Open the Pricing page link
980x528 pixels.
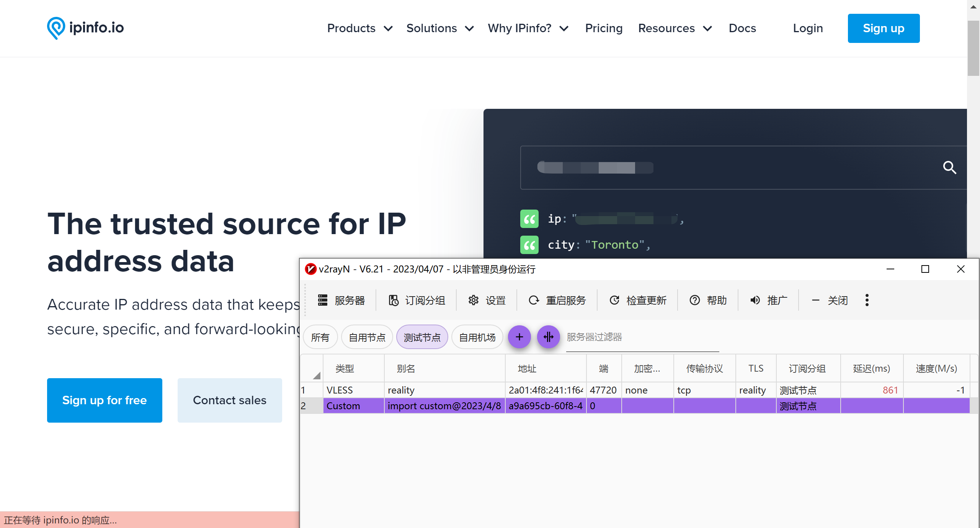click(604, 28)
